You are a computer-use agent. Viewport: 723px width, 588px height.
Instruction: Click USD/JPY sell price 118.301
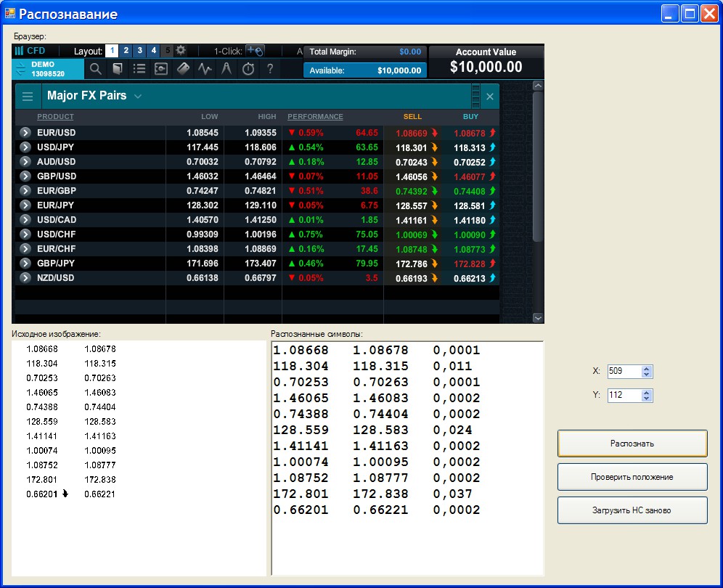pyautogui.click(x=412, y=148)
